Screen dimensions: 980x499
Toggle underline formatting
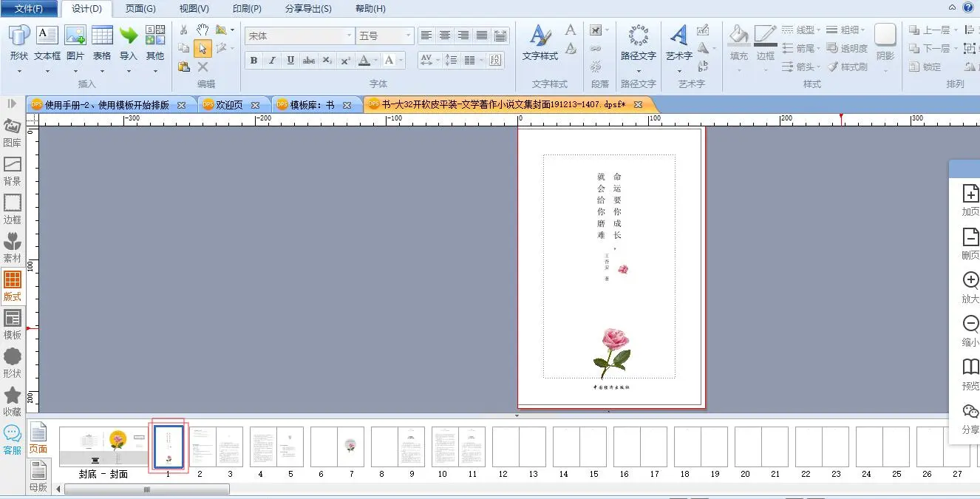[x=290, y=61]
